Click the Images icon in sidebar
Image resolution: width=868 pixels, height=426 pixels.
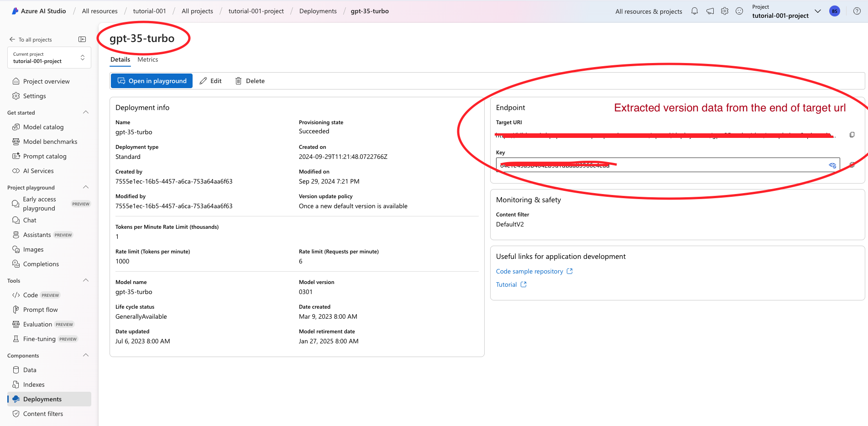(16, 249)
